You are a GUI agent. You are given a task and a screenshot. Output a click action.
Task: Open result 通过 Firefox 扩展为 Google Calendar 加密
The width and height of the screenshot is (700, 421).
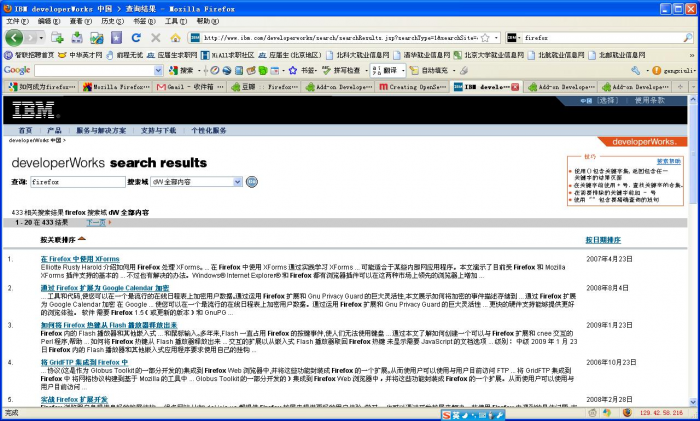[105, 288]
